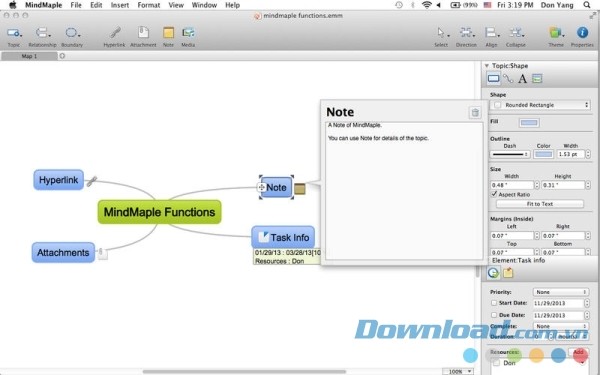Toggle the Properties info panel icon
This screenshot has height=375, width=600.
coord(582,33)
